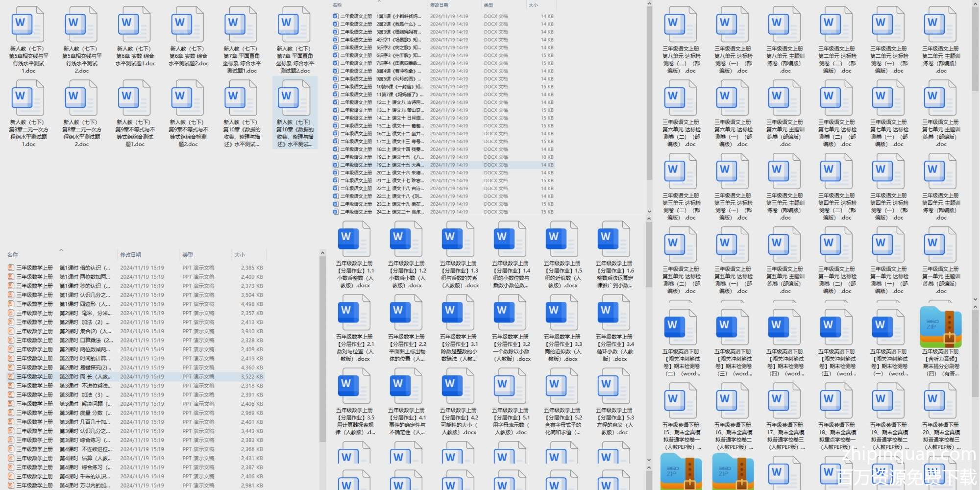Click scroll-down arrow of DOCX list scrollbar
Image resolution: width=980 pixels, height=490 pixels.
pyautogui.click(x=649, y=212)
